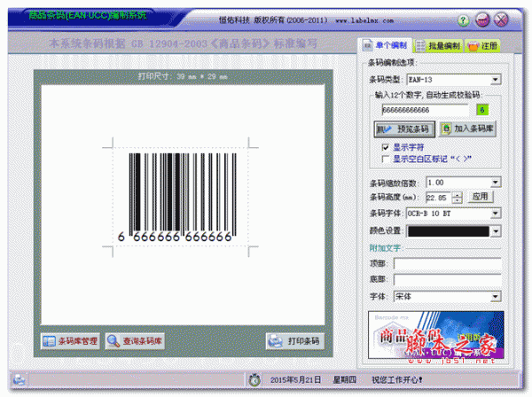Click 预览条码 button
The width and height of the screenshot is (532, 397).
[404, 129]
